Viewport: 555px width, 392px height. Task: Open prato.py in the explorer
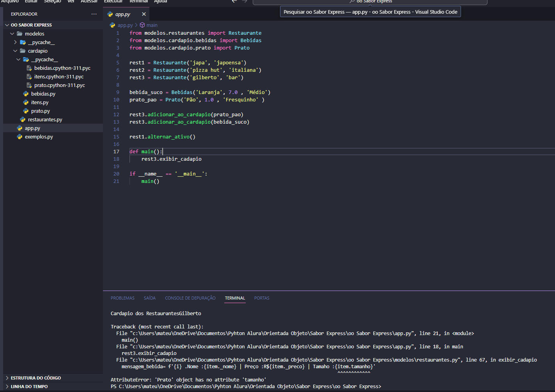point(41,111)
